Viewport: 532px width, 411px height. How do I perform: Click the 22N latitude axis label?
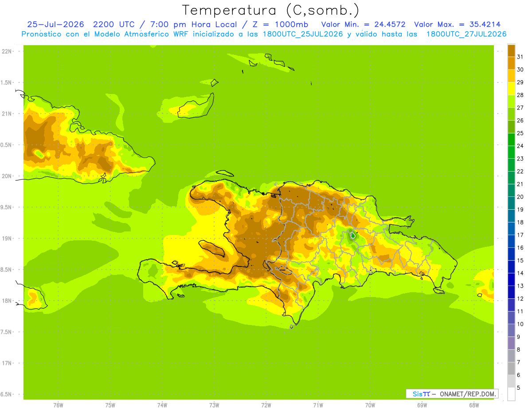pos(7,51)
